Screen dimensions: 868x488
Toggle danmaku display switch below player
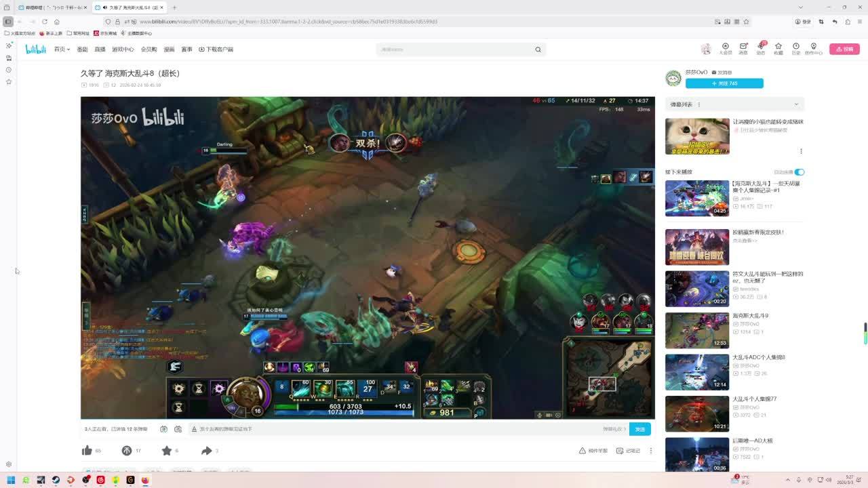point(164,429)
